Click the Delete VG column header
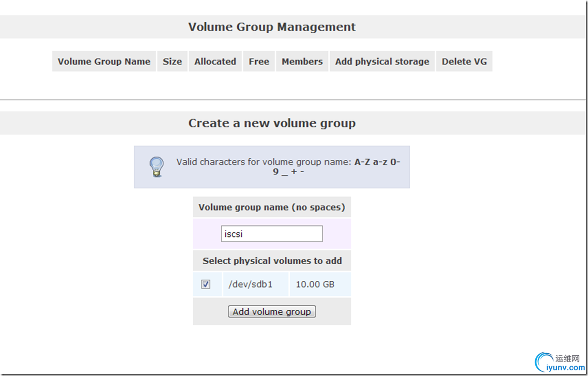This screenshot has width=588, height=376. [464, 61]
